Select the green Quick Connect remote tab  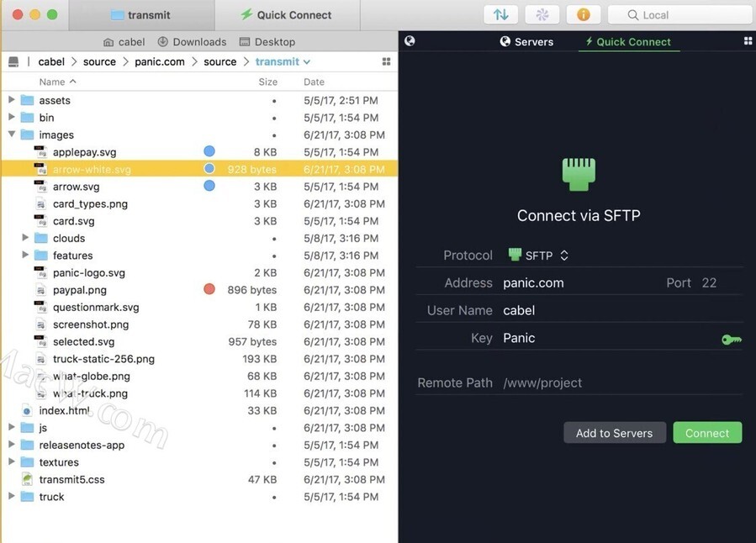[x=629, y=42]
